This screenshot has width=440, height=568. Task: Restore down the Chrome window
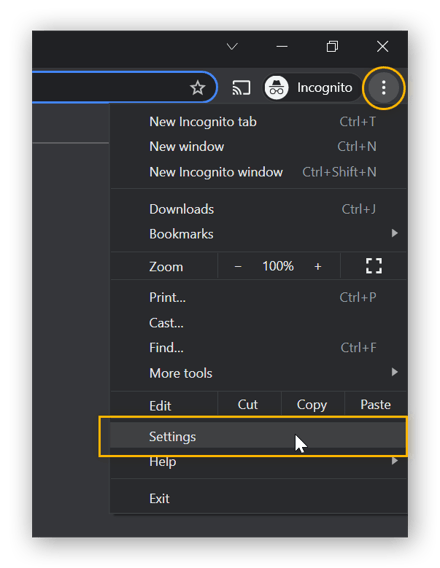coord(332,47)
